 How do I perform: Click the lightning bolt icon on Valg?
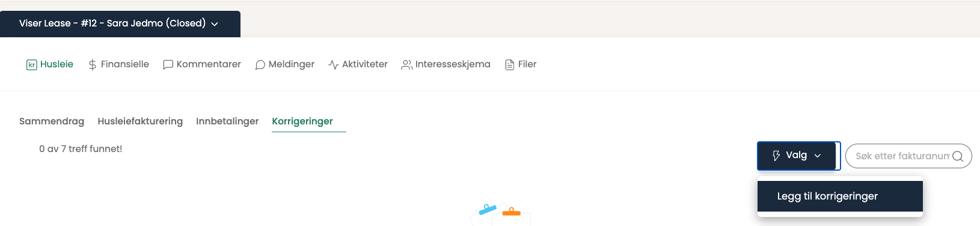tap(776, 156)
